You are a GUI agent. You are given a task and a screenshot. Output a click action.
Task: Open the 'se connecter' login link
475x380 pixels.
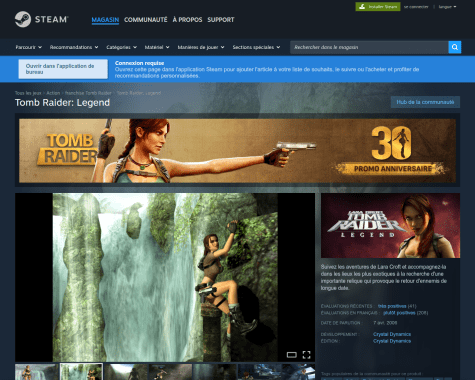pos(416,7)
